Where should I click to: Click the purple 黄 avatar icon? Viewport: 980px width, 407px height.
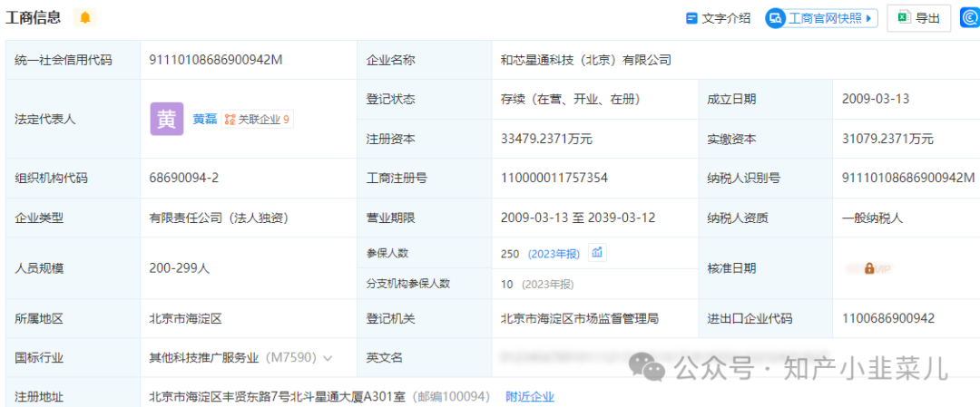point(167,120)
